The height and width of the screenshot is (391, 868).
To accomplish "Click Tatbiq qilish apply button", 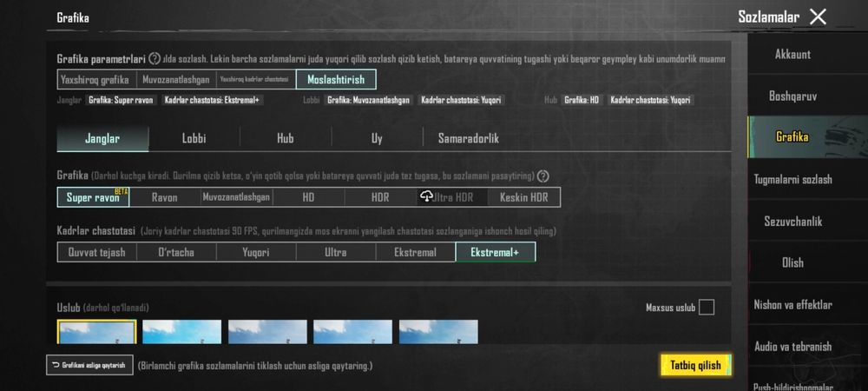I will 696,365.
